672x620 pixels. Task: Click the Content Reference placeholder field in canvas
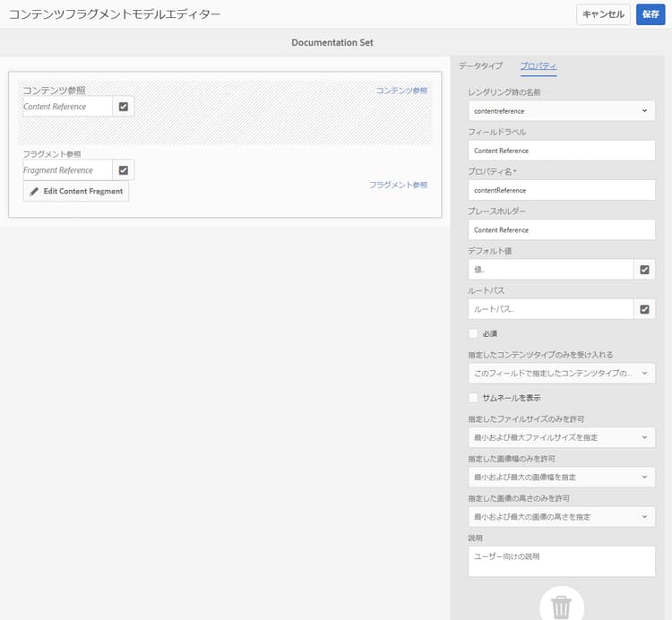point(68,107)
